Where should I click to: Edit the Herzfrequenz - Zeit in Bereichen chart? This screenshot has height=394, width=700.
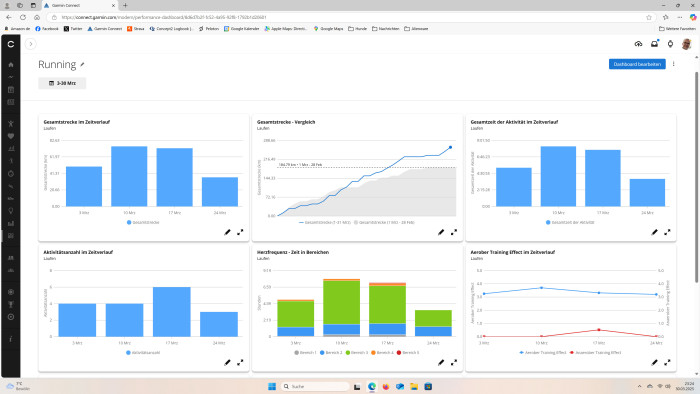(x=441, y=362)
